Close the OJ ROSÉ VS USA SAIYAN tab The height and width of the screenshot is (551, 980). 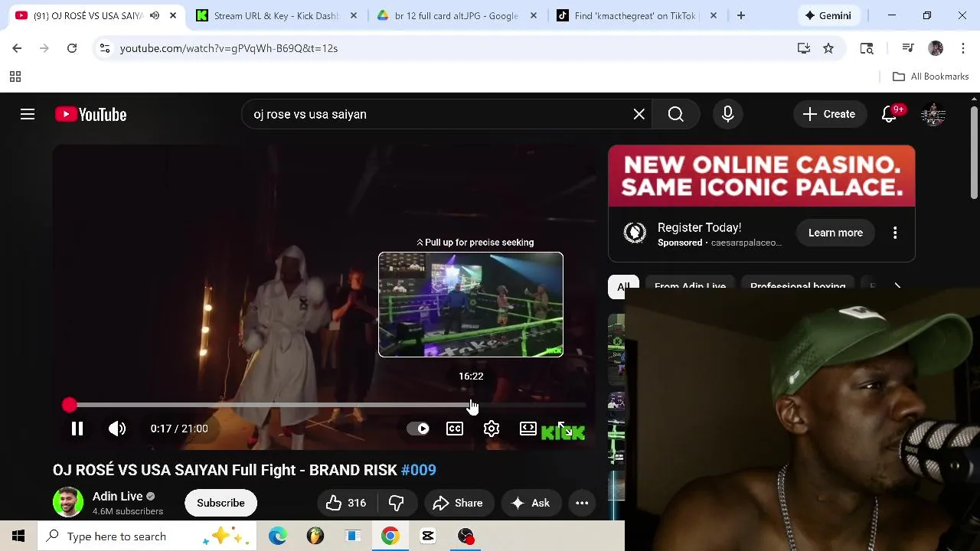coord(173,15)
